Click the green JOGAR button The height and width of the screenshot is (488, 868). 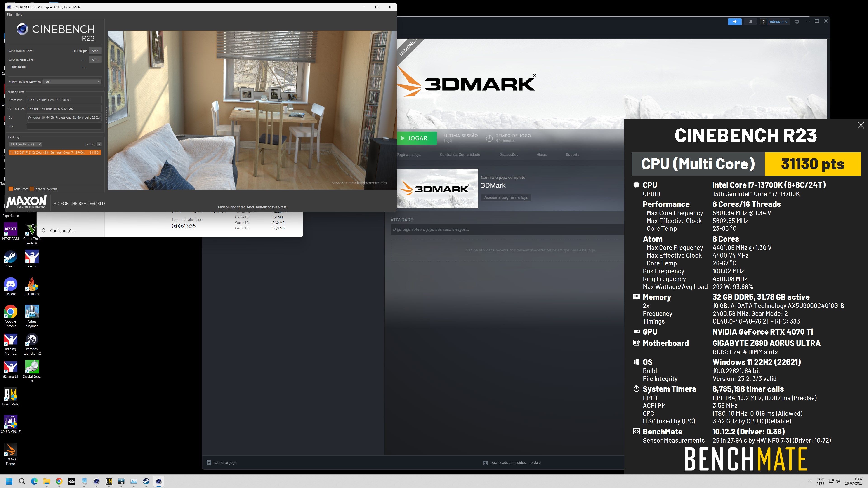tap(417, 138)
